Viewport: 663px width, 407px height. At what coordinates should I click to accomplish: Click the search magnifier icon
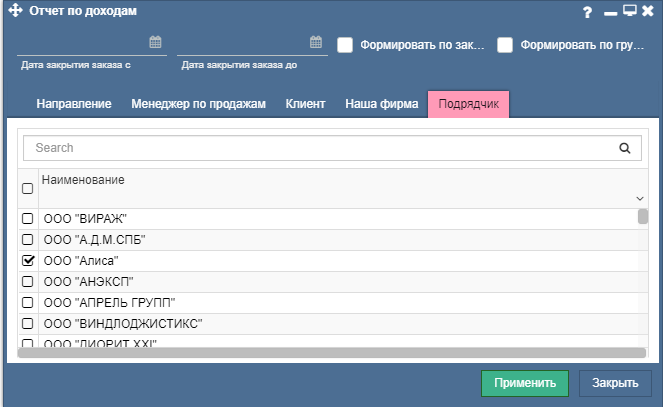pos(625,148)
